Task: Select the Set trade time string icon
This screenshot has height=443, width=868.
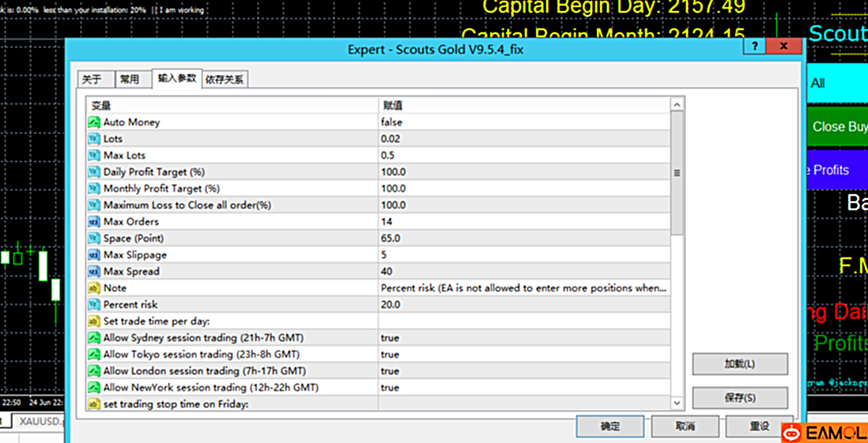Action: pos(93,321)
